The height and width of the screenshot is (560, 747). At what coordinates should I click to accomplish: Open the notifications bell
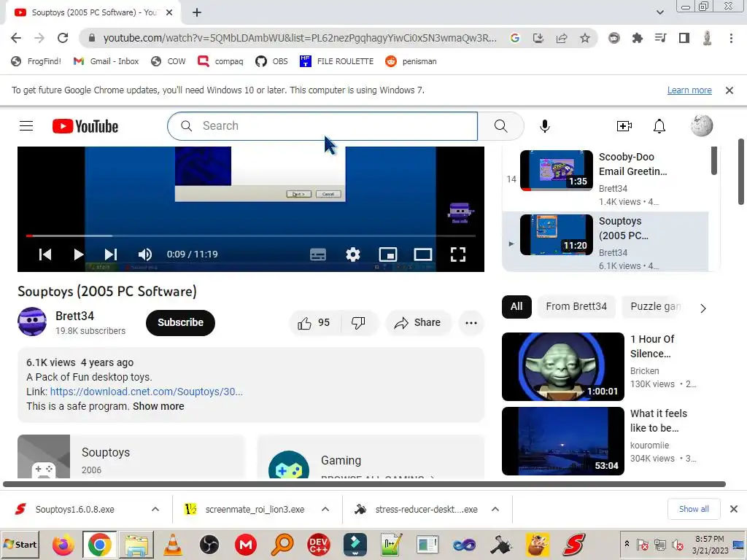tap(659, 126)
